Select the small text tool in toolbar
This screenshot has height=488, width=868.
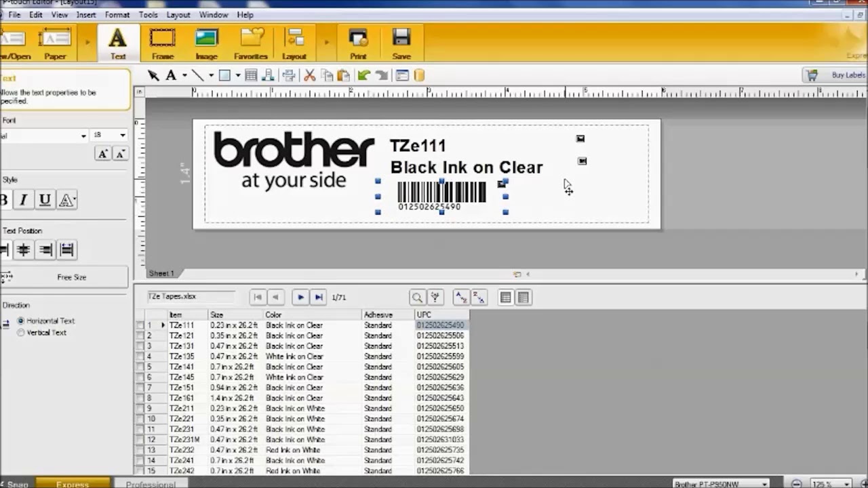[171, 75]
